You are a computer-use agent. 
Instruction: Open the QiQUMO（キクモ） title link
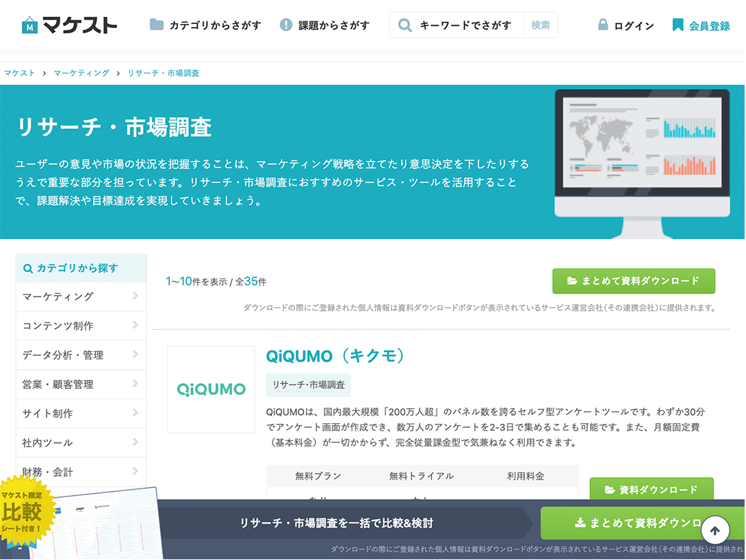(335, 356)
